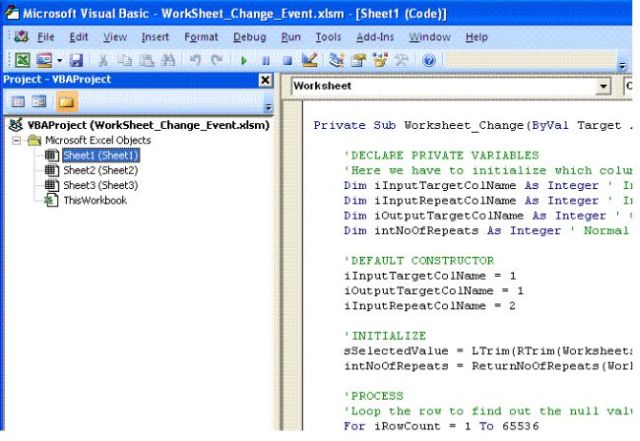Click the Insert UserForm toolbar icon
The image size is (640, 441).
[x=44, y=60]
